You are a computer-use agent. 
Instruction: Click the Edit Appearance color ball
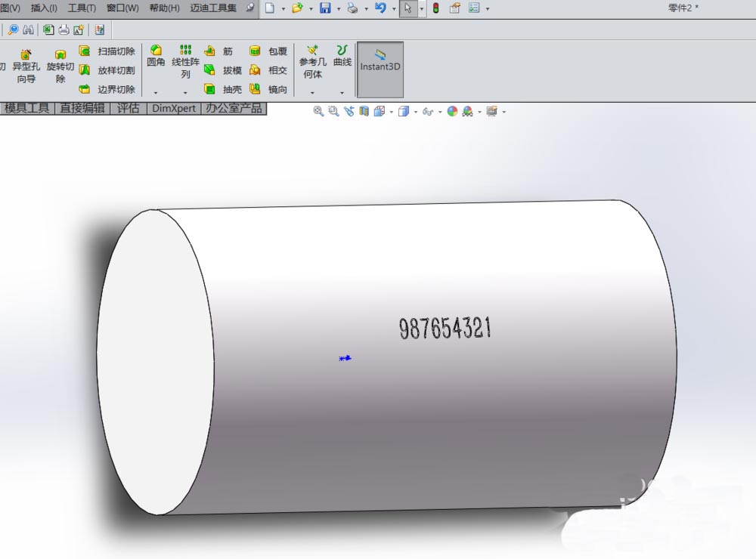[452, 111]
